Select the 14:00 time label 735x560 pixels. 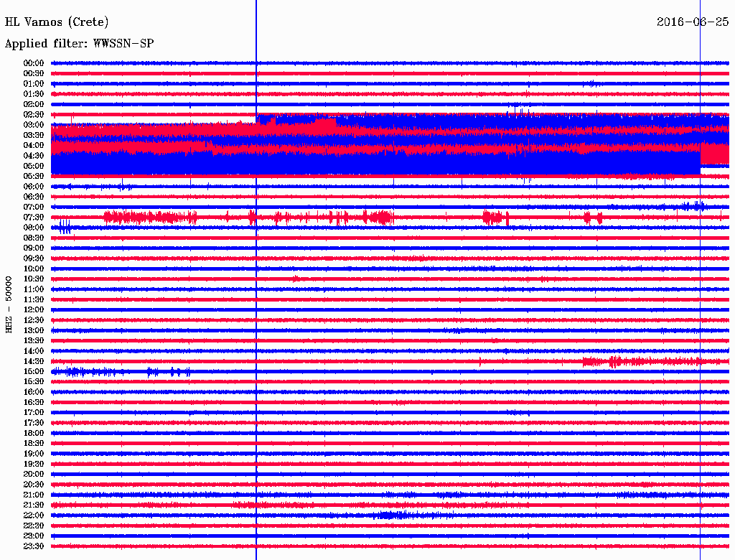[x=34, y=351]
